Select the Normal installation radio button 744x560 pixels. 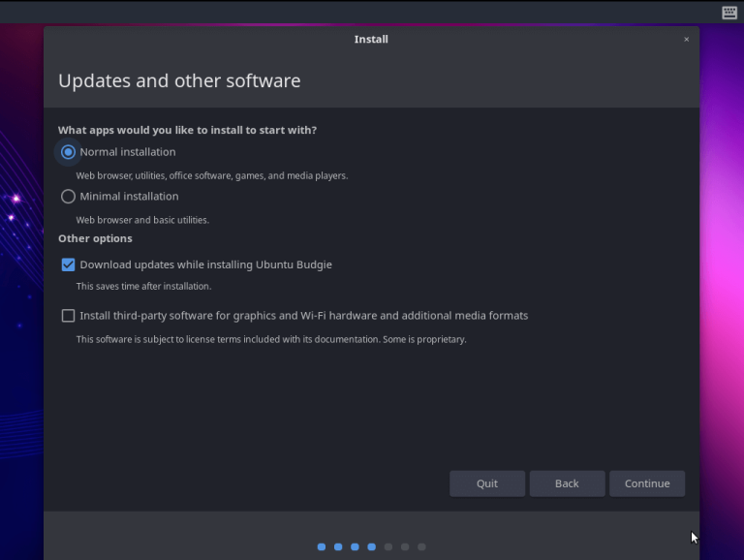pos(68,152)
